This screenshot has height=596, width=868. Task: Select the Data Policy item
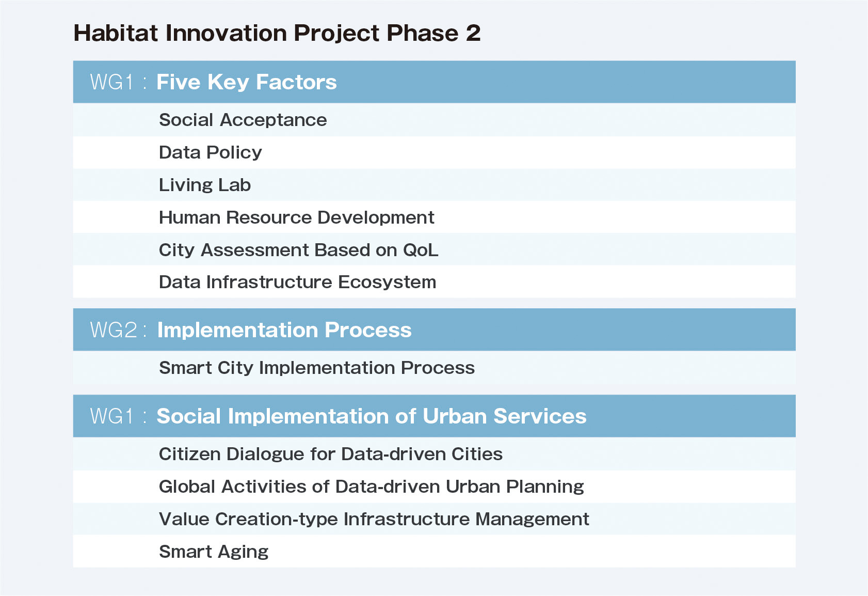pyautogui.click(x=434, y=152)
